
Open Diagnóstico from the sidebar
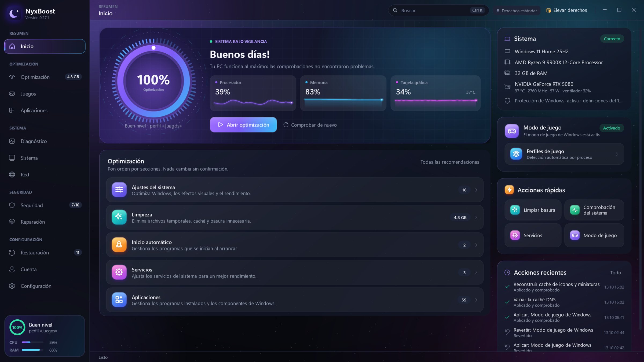tap(45, 141)
